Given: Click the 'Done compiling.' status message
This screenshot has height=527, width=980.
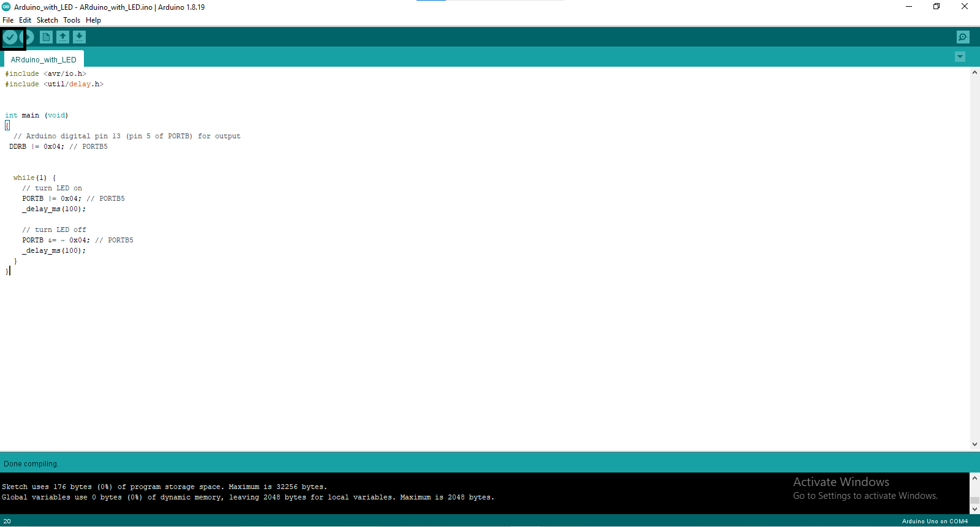Looking at the screenshot, I should [31, 464].
